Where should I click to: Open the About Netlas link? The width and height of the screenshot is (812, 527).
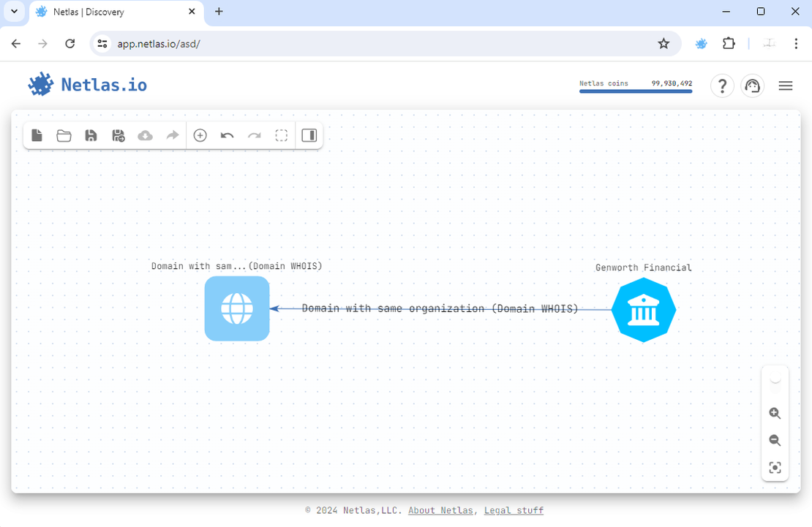440,510
